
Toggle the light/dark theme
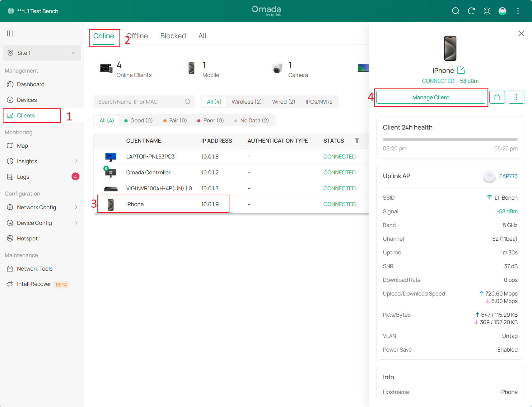click(x=487, y=11)
